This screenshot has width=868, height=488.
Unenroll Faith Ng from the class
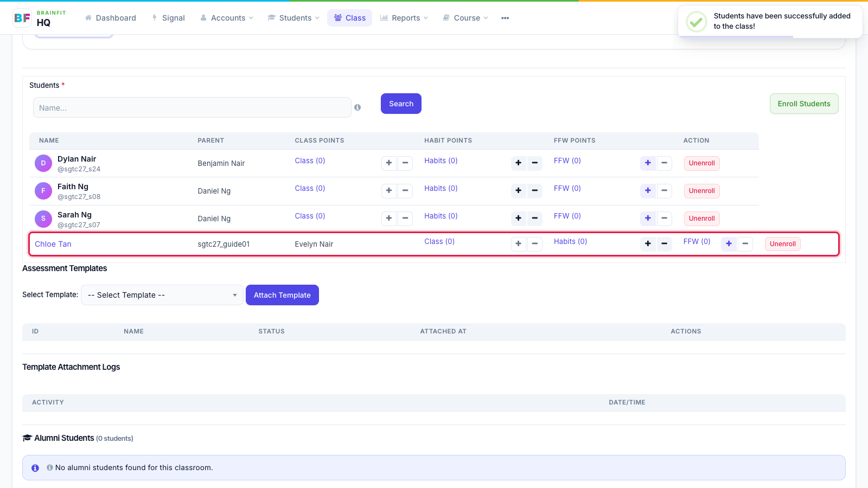point(702,191)
